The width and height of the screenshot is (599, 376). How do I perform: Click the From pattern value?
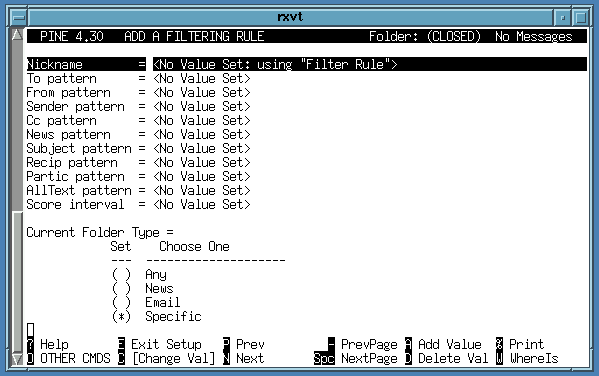tap(202, 92)
